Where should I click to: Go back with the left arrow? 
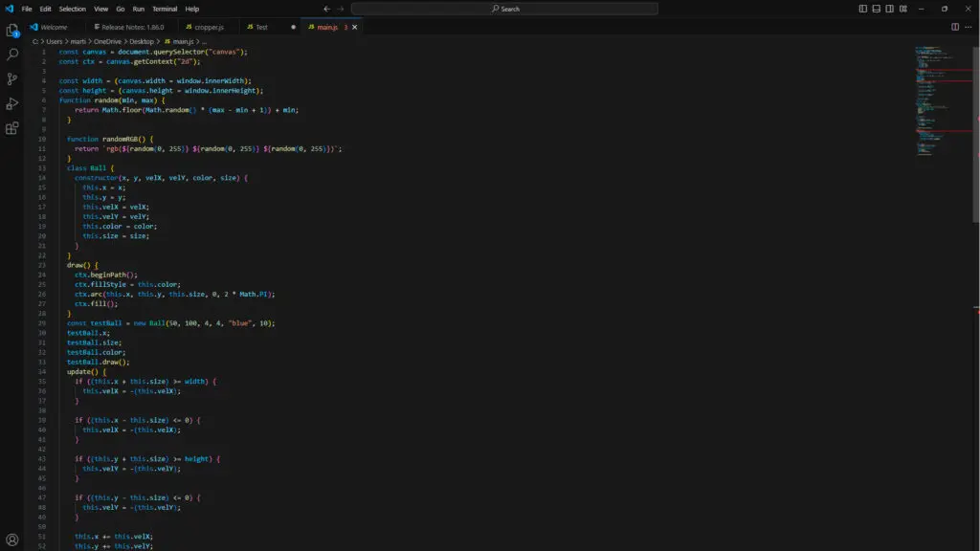[x=326, y=9]
